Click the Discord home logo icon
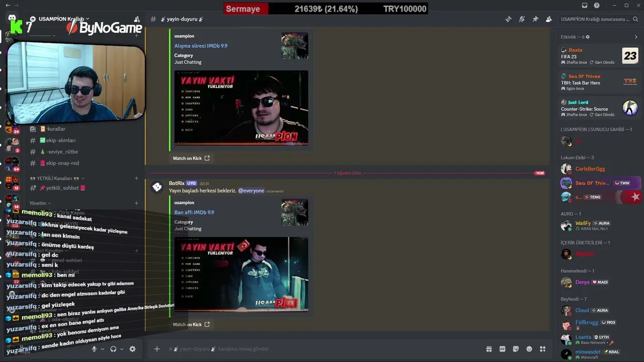 pos(12,19)
